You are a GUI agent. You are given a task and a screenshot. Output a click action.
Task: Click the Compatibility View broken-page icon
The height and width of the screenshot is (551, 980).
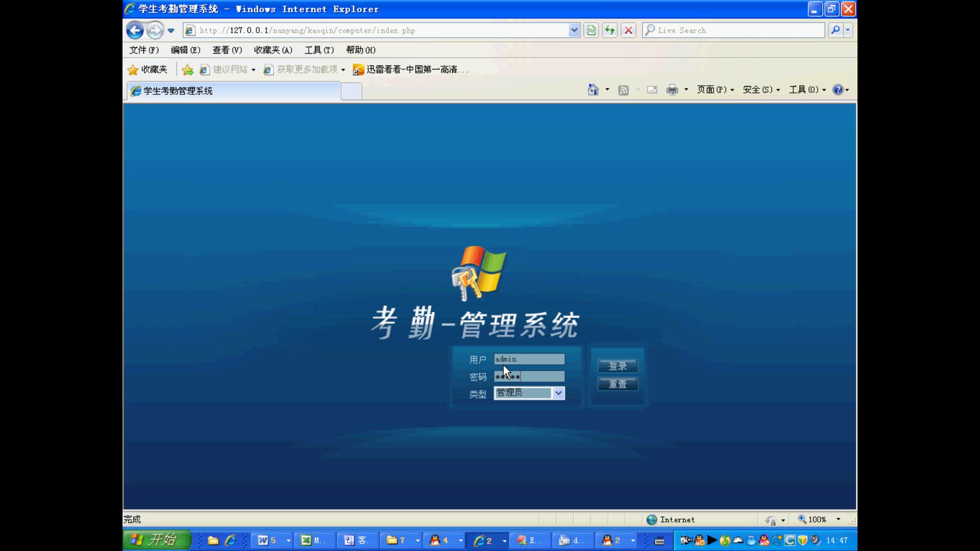click(x=591, y=31)
